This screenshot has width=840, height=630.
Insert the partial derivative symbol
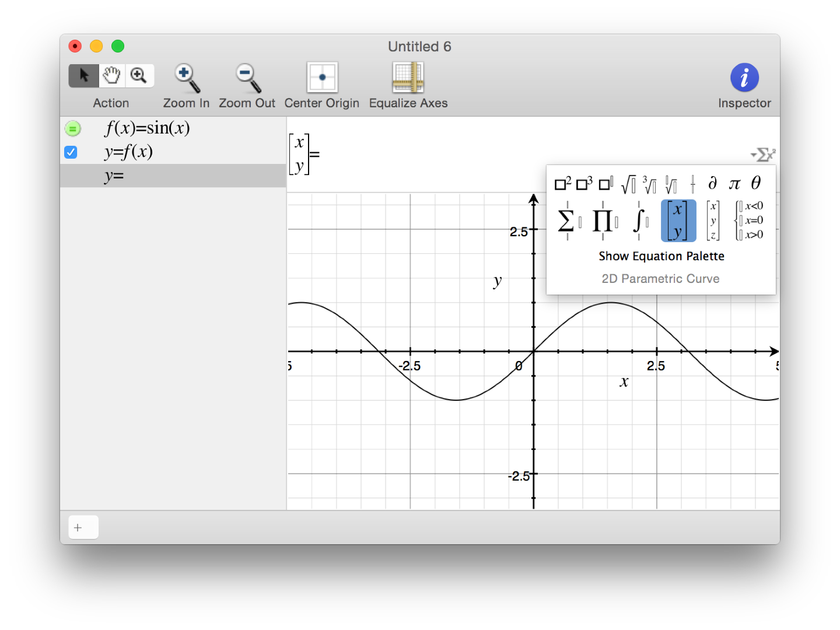tap(712, 183)
